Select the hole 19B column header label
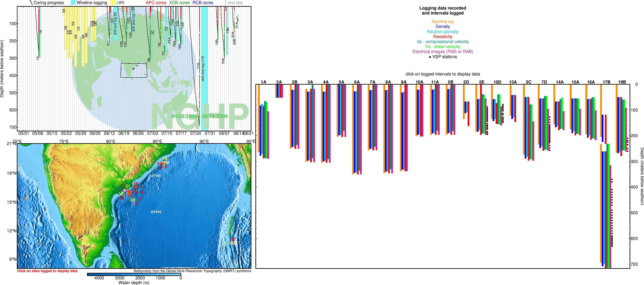Image resolution: width=644 pixels, height=285 pixels. click(622, 82)
